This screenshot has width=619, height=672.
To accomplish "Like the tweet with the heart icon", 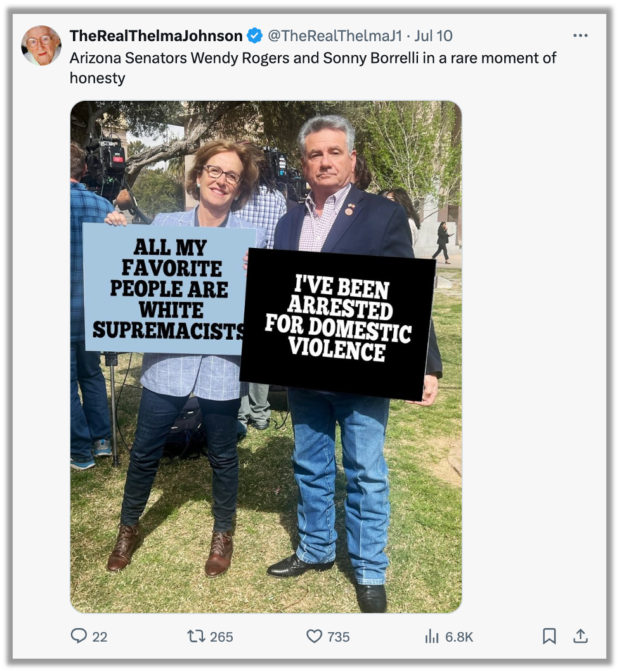I will tap(314, 636).
